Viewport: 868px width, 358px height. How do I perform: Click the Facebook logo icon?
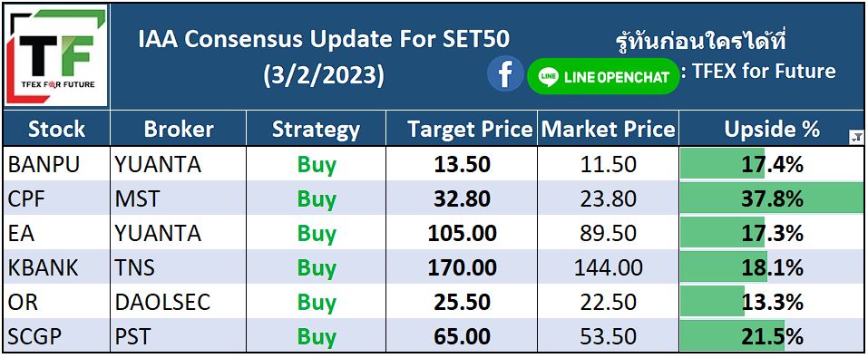tap(505, 73)
